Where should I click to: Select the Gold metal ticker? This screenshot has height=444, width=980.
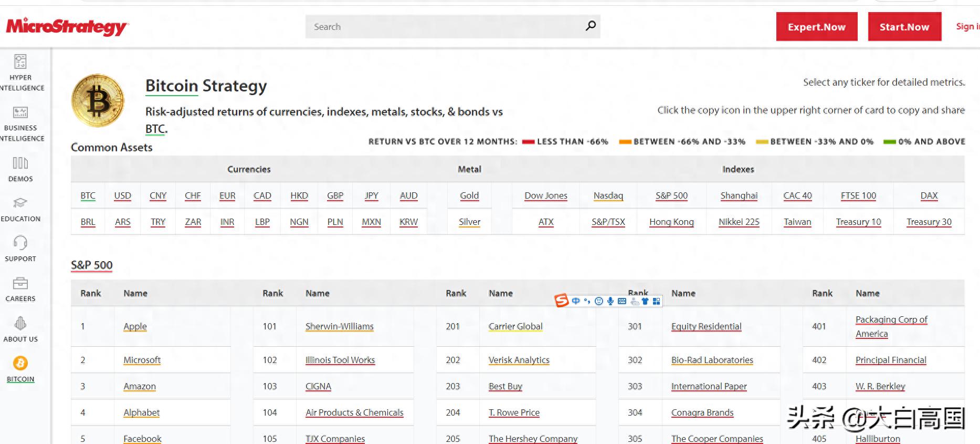coord(469,195)
